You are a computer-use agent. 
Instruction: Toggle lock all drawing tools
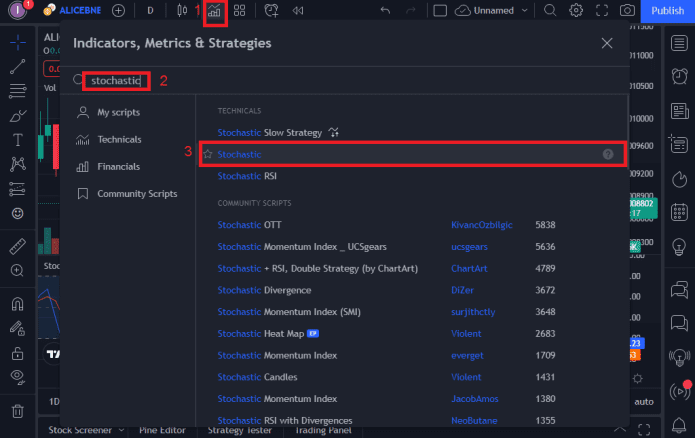coord(18,353)
